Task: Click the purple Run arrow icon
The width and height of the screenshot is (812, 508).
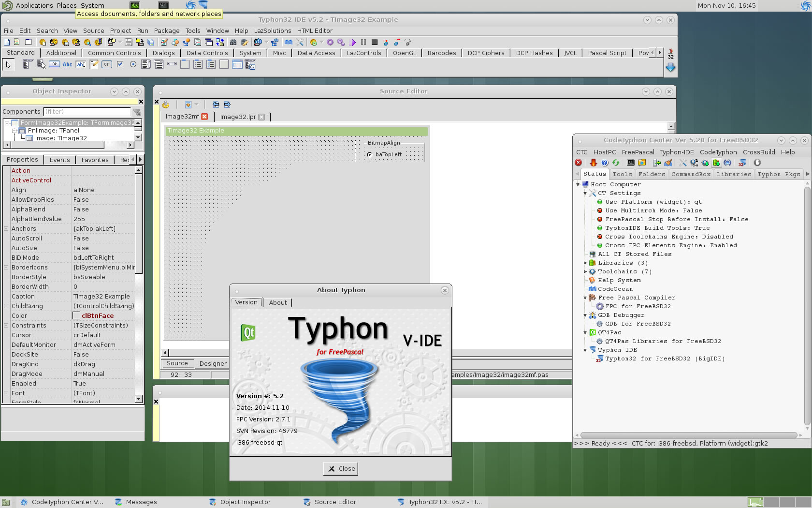Action: 352,42
